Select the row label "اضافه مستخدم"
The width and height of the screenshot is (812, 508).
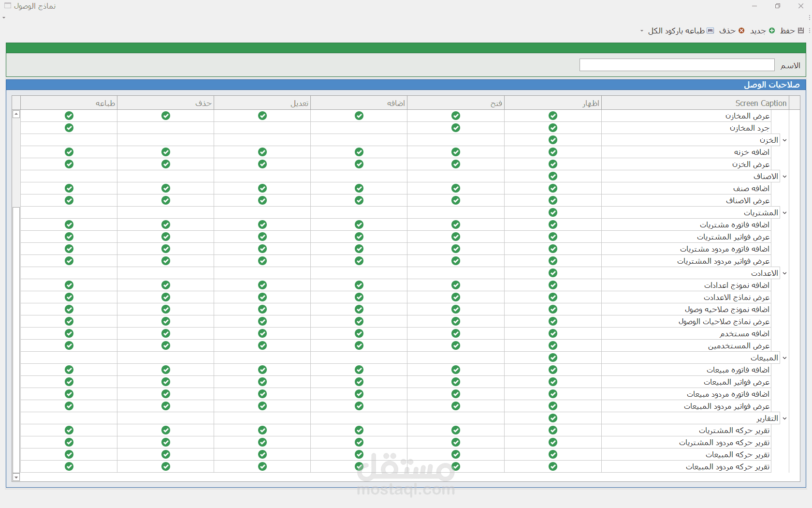pos(744,334)
